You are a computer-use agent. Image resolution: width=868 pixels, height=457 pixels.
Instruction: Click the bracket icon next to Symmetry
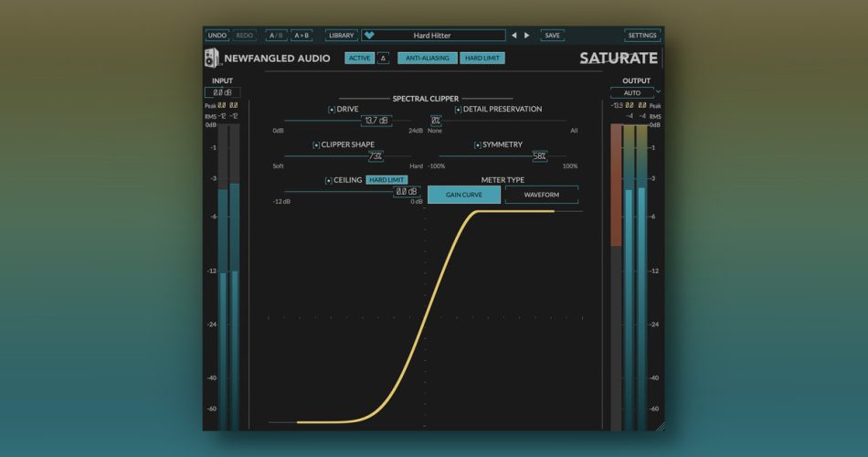(477, 145)
